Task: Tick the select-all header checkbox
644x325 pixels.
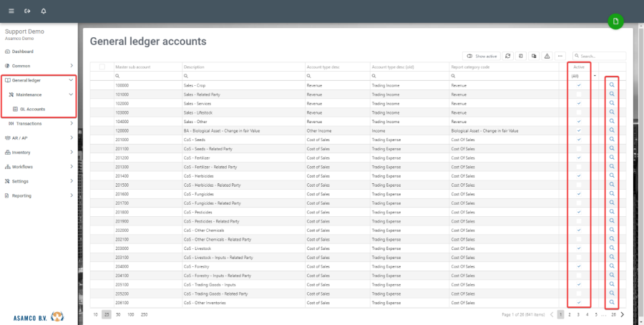Action: coord(102,67)
